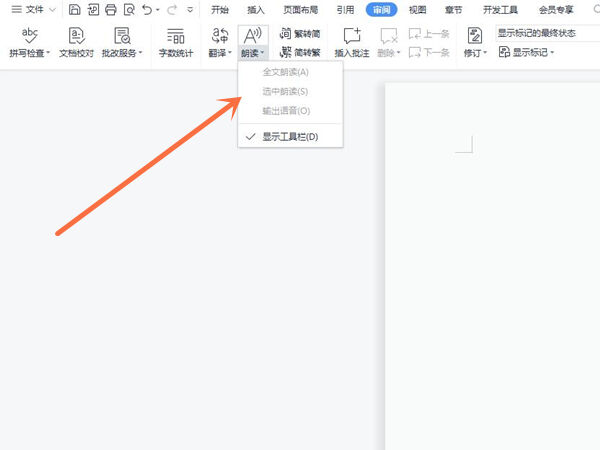This screenshot has height=450, width=600.
Task: Select Read Full Text (全文朗读) menu item
Action: coord(285,73)
